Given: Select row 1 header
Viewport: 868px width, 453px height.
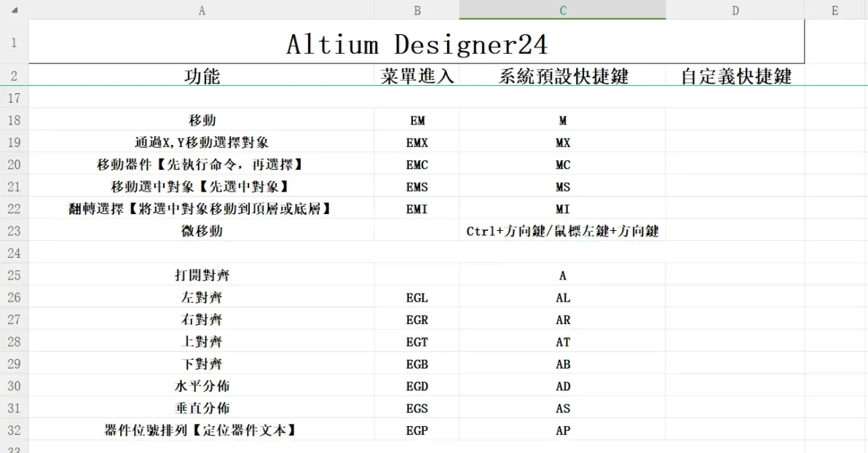Looking at the screenshot, I should (x=15, y=42).
